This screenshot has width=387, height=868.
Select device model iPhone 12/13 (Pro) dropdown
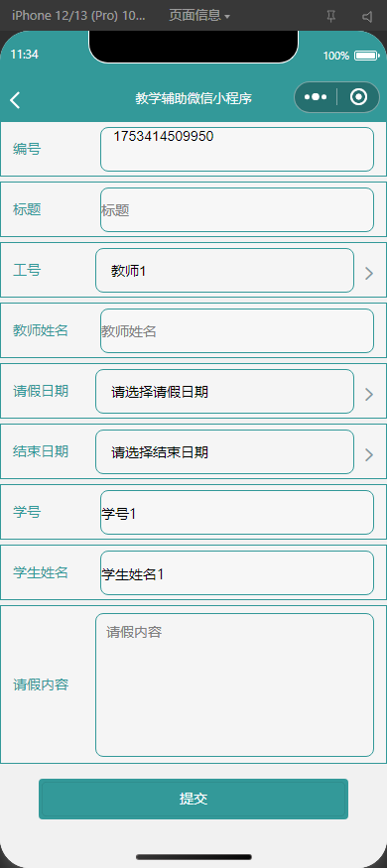pyautogui.click(x=78, y=16)
